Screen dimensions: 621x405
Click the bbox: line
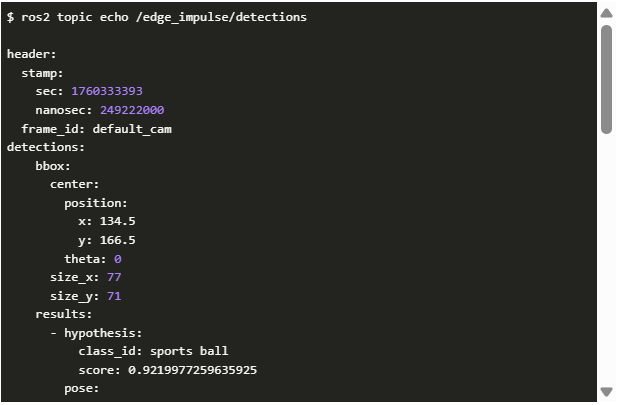[53, 166]
